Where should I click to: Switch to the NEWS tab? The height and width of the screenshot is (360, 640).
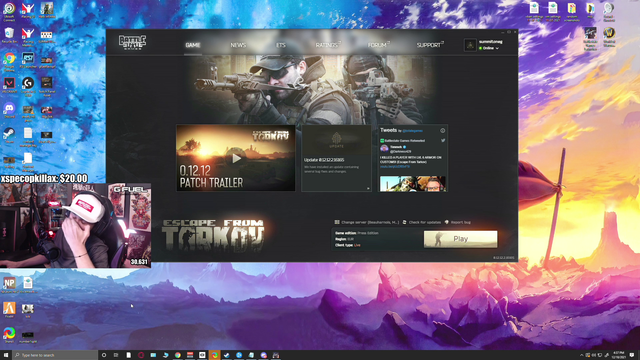pyautogui.click(x=238, y=45)
